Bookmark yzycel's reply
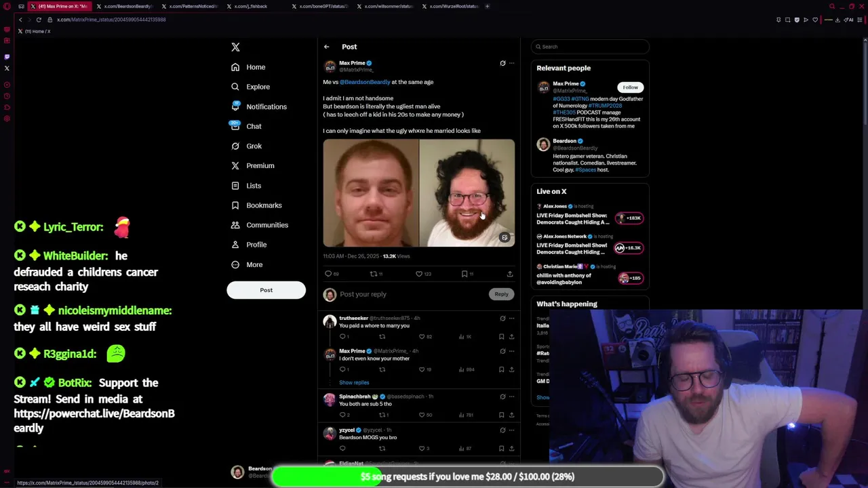 (x=501, y=448)
